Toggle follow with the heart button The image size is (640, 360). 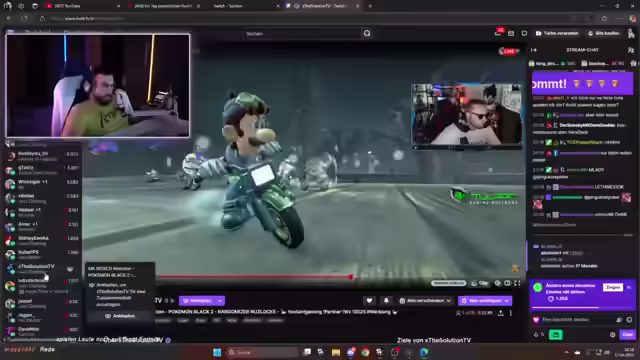(369, 301)
